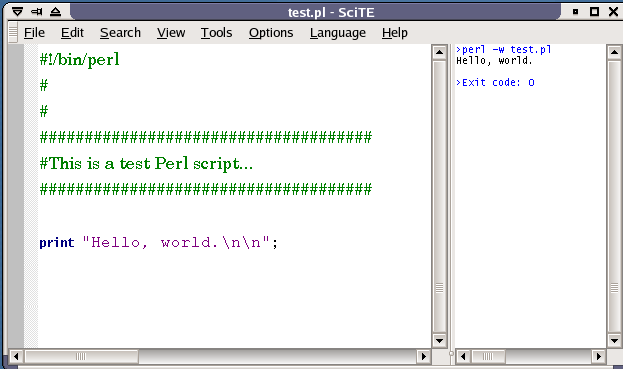Click the menu bar grip handle

pos(13,32)
